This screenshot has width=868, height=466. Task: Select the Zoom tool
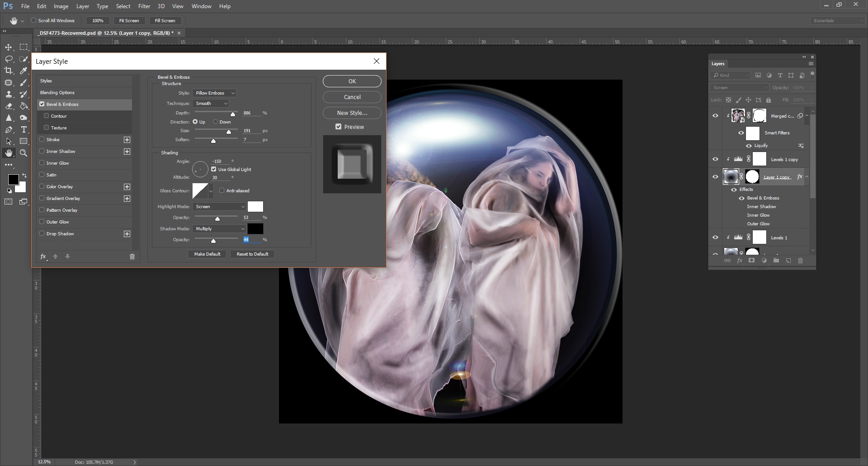click(x=24, y=153)
